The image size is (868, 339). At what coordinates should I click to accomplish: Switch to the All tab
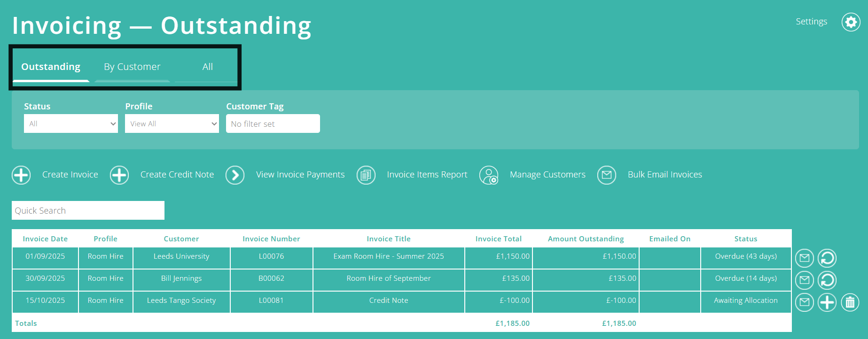coord(207,67)
